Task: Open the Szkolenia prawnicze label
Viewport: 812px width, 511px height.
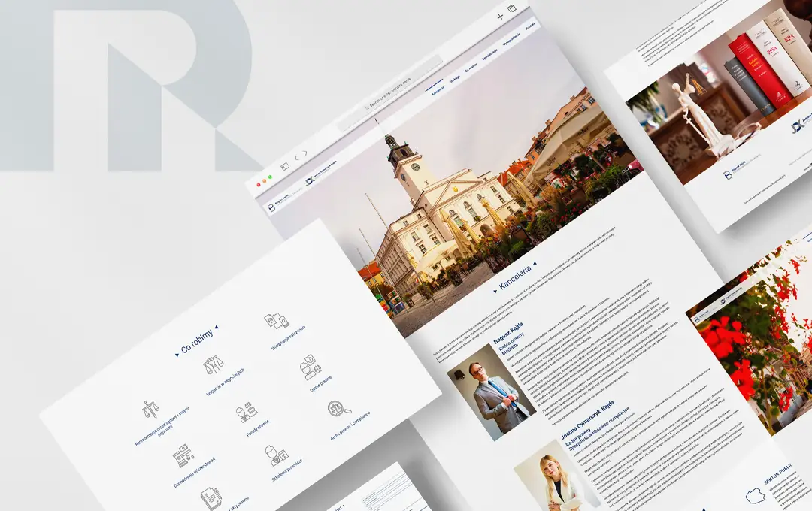Action: pyautogui.click(x=287, y=470)
